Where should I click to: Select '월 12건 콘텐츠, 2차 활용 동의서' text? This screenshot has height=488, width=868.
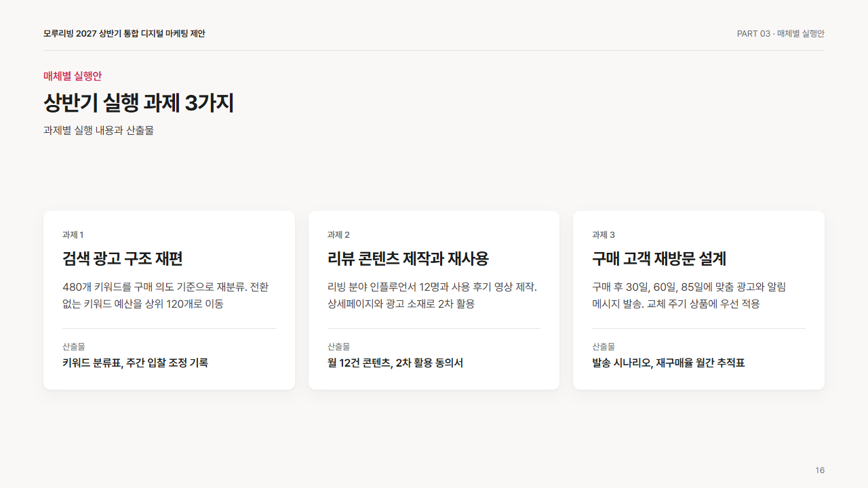tap(395, 363)
